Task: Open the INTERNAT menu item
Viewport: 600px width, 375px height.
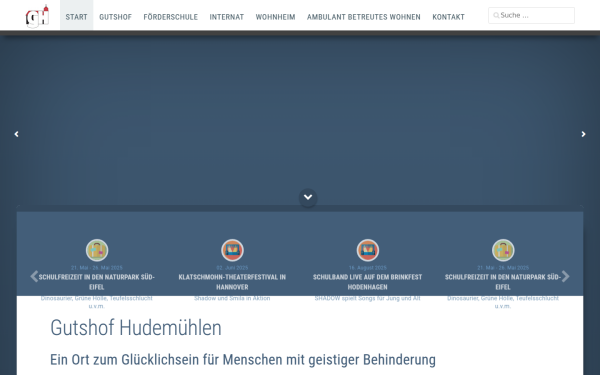Action: point(227,17)
